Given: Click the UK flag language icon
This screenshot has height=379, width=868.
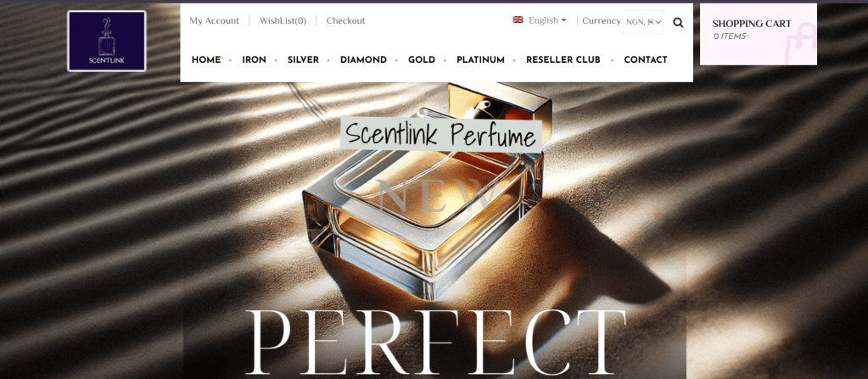Looking at the screenshot, I should (518, 20).
